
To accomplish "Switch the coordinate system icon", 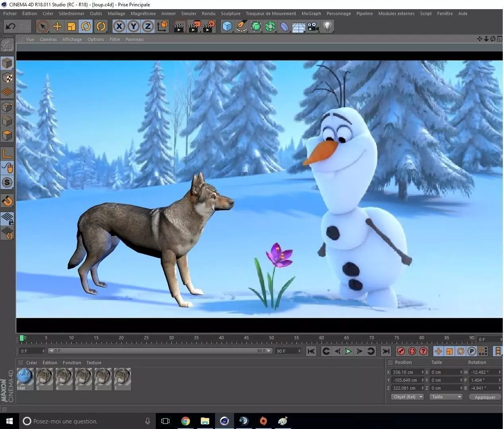I will pos(163,27).
